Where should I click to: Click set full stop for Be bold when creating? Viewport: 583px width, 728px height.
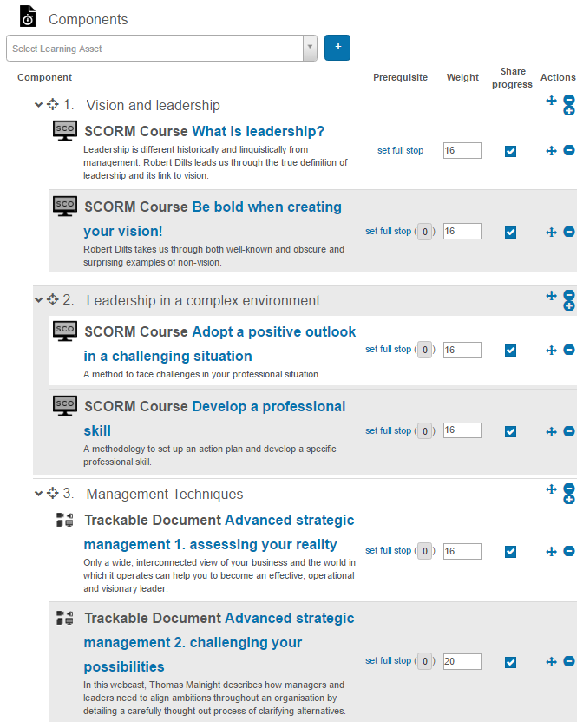[x=388, y=231]
